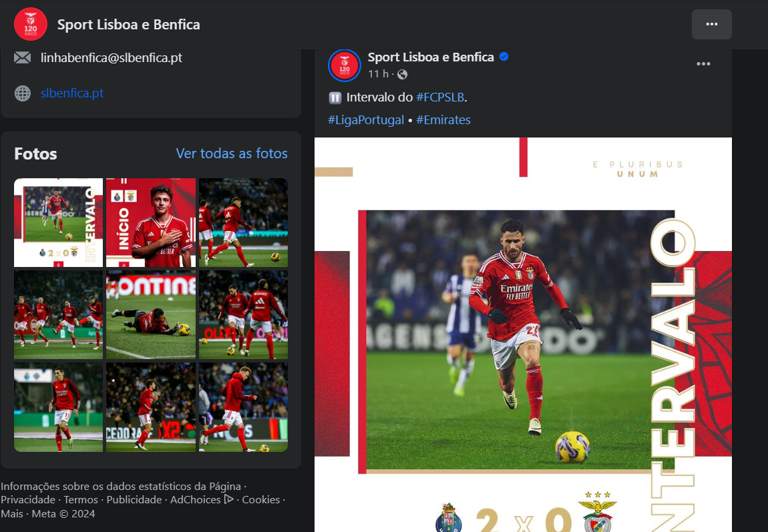Open Ver todas as fotos link
The width and height of the screenshot is (768, 532).
(232, 153)
